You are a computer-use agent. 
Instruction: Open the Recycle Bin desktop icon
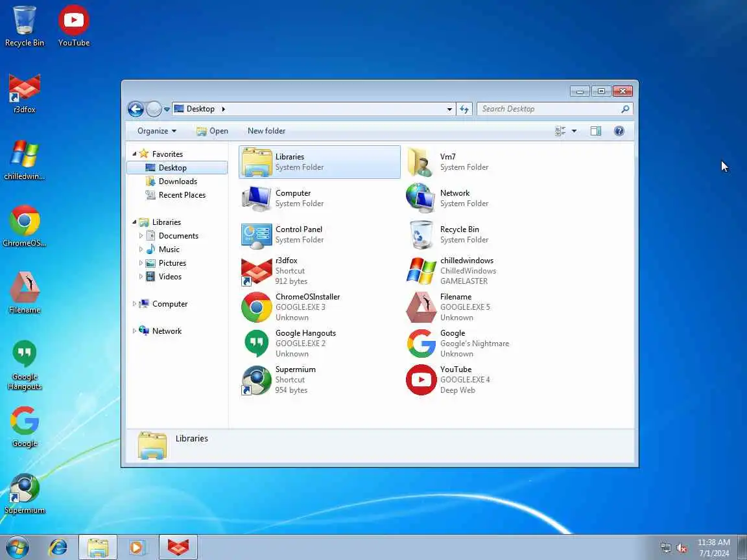(24, 26)
